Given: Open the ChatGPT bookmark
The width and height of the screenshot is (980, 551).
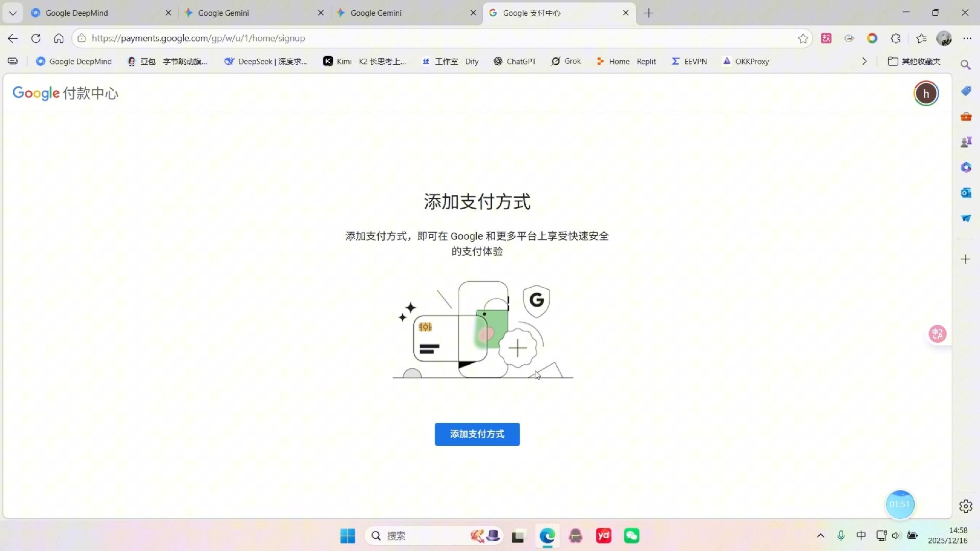Looking at the screenshot, I should [514, 61].
